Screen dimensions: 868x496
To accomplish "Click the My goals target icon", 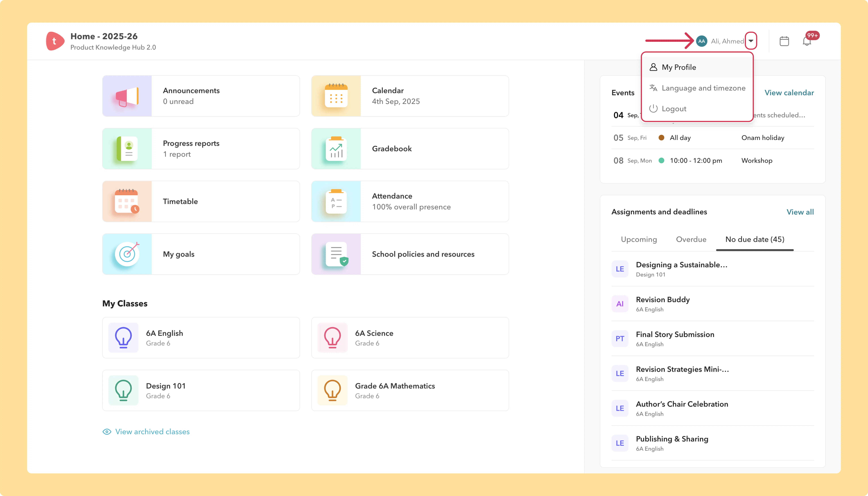I will [x=127, y=254].
